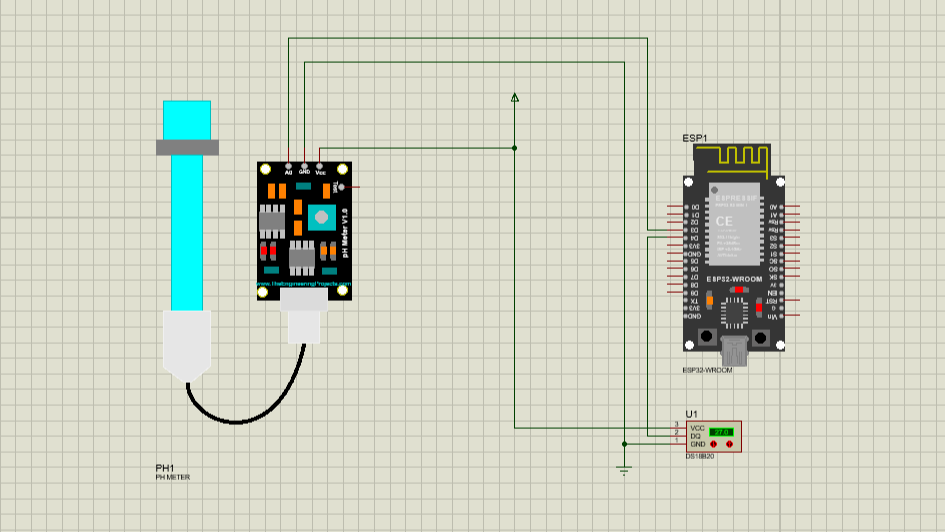Select the DS18B20 temperature sensor U1
The height and width of the screenshot is (532, 945).
[x=714, y=436]
